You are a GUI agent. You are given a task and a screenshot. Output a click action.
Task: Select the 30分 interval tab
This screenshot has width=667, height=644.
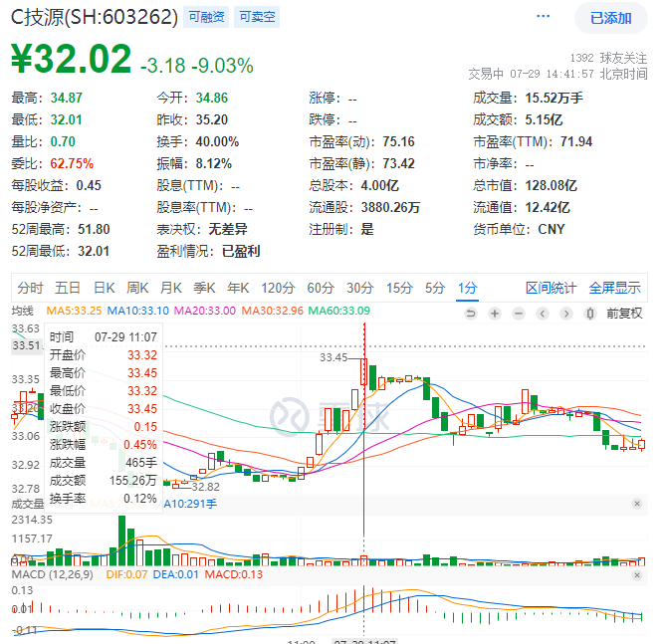(359, 288)
